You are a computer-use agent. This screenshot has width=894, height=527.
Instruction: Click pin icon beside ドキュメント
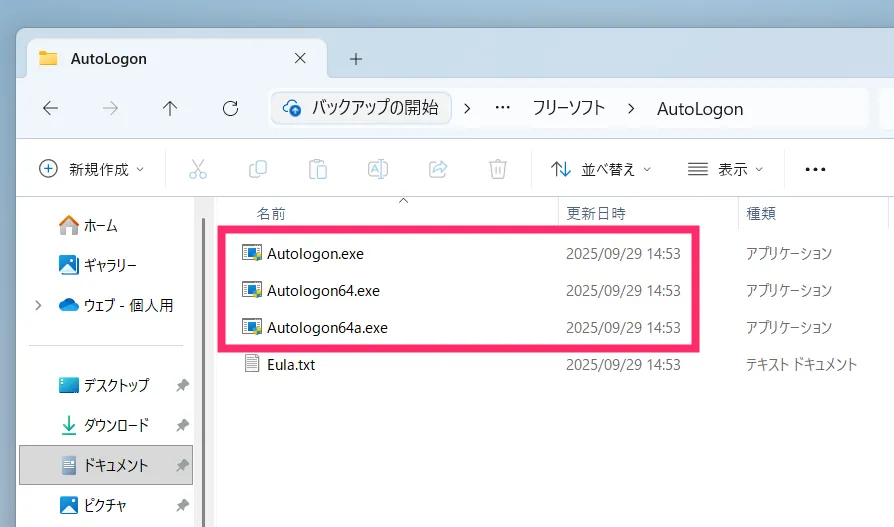[182, 465]
